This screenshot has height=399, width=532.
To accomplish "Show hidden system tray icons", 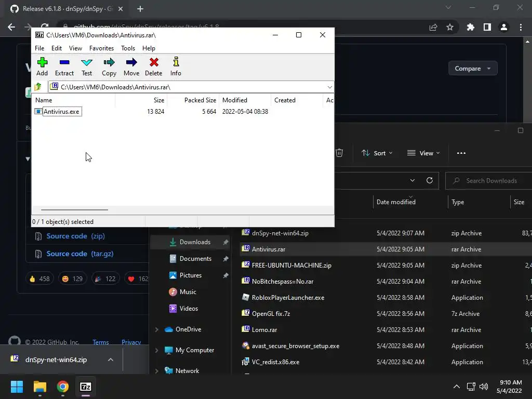I will tap(457, 387).
